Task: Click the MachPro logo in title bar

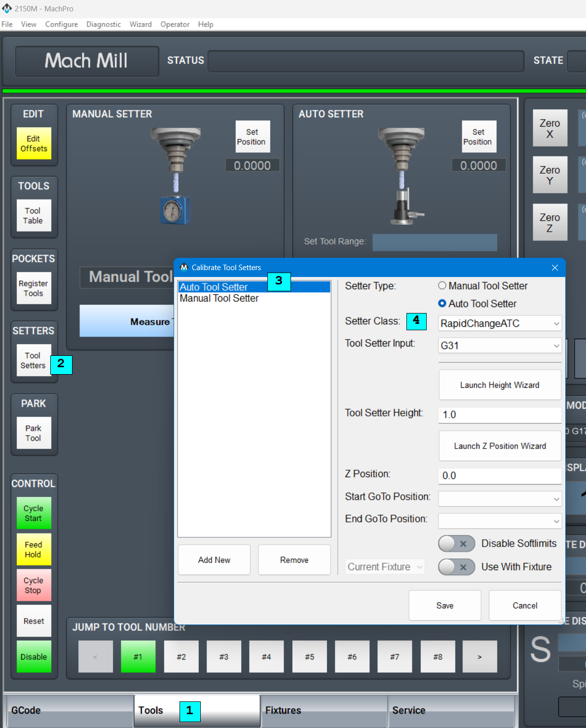Action: pos(7,8)
